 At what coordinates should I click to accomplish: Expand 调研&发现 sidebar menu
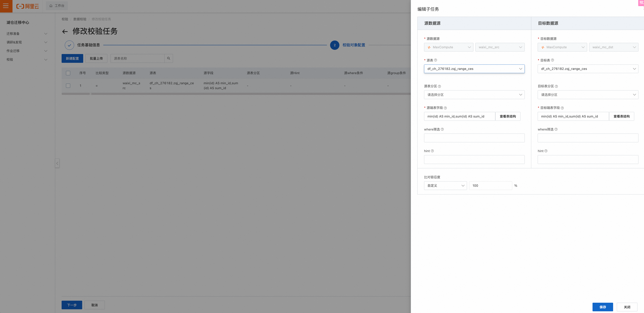(27, 42)
